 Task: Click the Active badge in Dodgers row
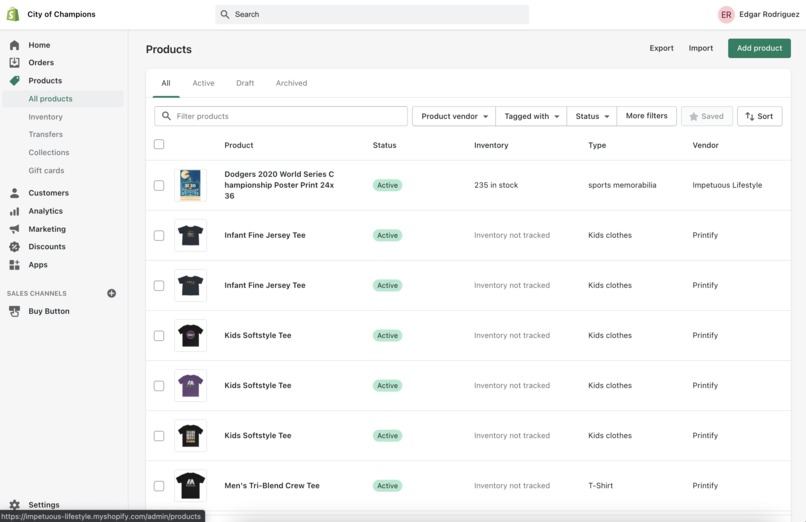tap(387, 185)
